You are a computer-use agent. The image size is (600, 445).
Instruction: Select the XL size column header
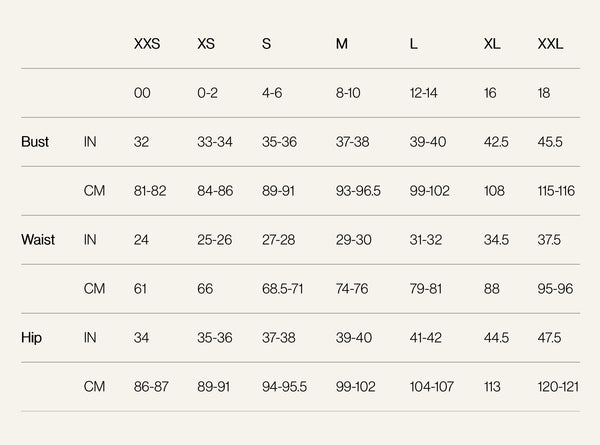coord(492,44)
